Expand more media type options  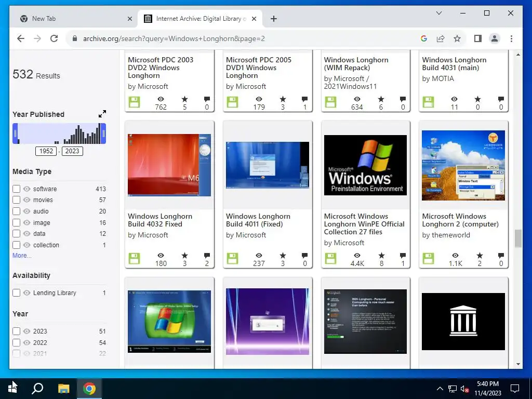[x=22, y=256]
